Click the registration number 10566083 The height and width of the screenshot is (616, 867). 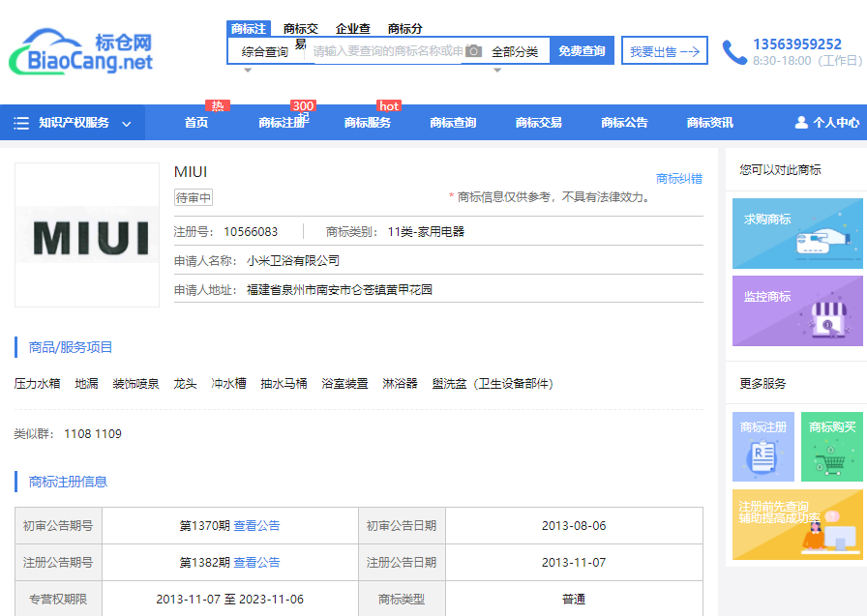[x=251, y=232]
